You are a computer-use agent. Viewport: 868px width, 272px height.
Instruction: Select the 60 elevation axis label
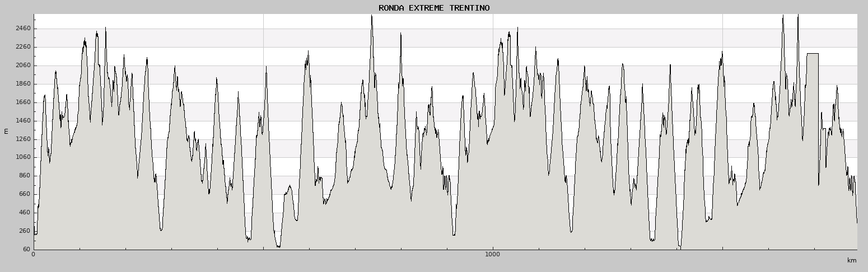(x=27, y=250)
